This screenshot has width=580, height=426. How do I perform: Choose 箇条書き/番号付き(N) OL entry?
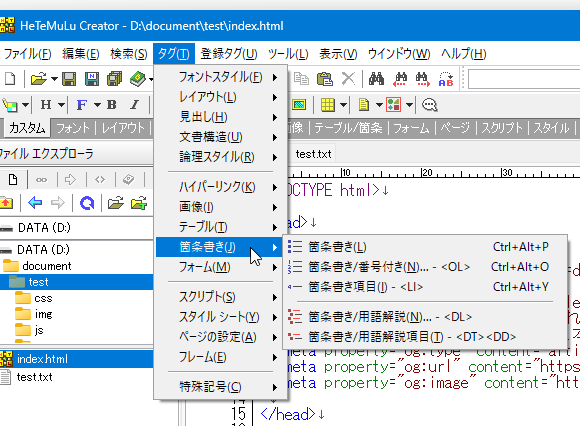pyautogui.click(x=425, y=267)
